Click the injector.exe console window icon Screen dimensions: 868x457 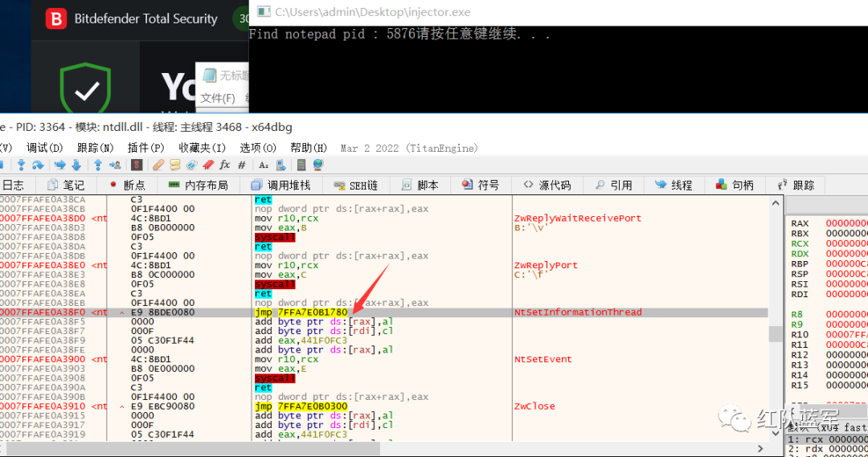point(264,11)
